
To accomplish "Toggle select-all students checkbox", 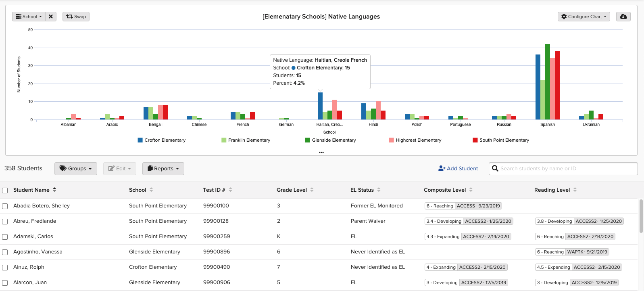I will 5,191.
